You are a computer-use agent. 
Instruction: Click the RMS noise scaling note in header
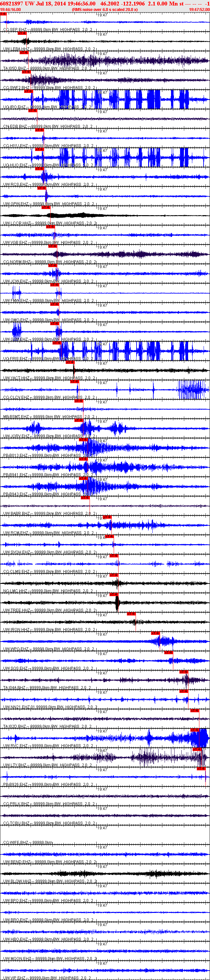click(x=105, y=9)
